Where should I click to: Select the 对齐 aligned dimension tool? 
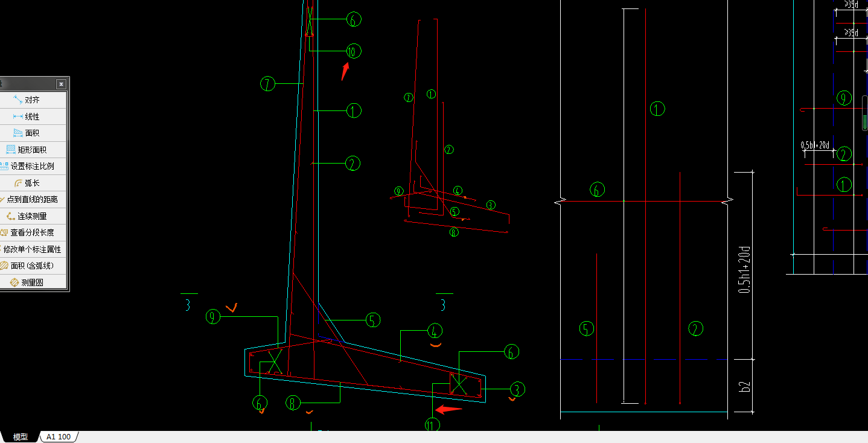(x=34, y=100)
